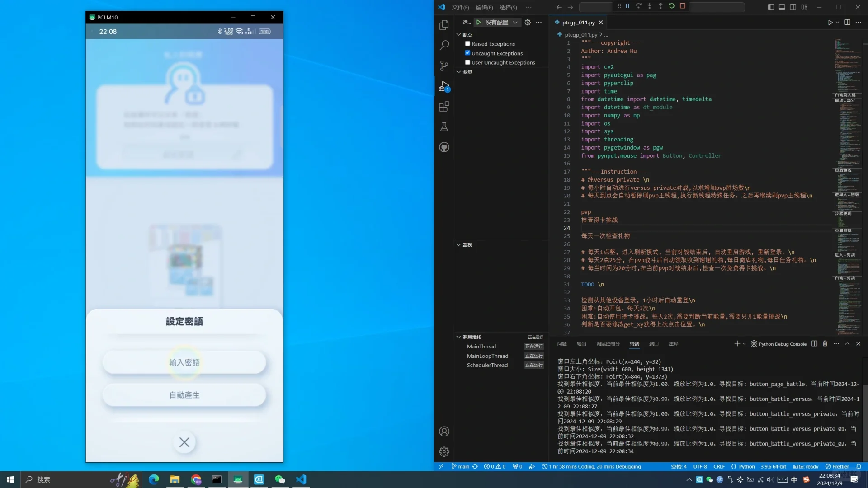The height and width of the screenshot is (488, 868).
Task: Stop the debugging session
Action: pos(683,6)
